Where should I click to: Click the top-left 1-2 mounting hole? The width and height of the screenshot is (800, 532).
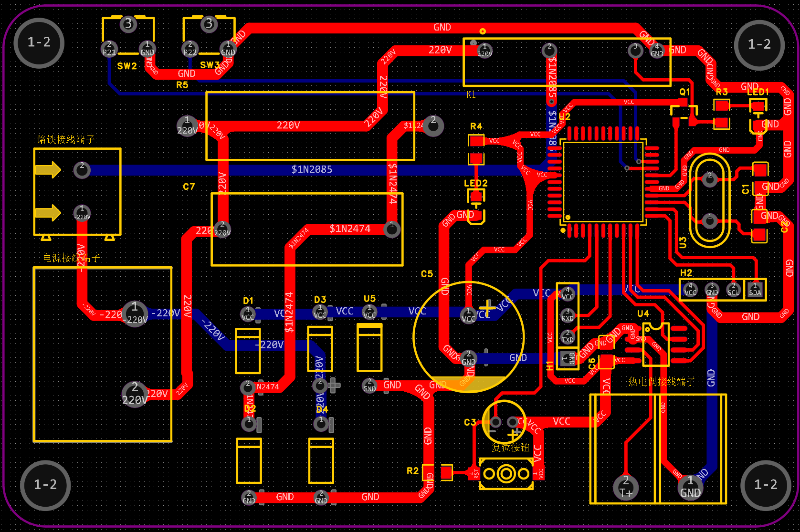39,42
